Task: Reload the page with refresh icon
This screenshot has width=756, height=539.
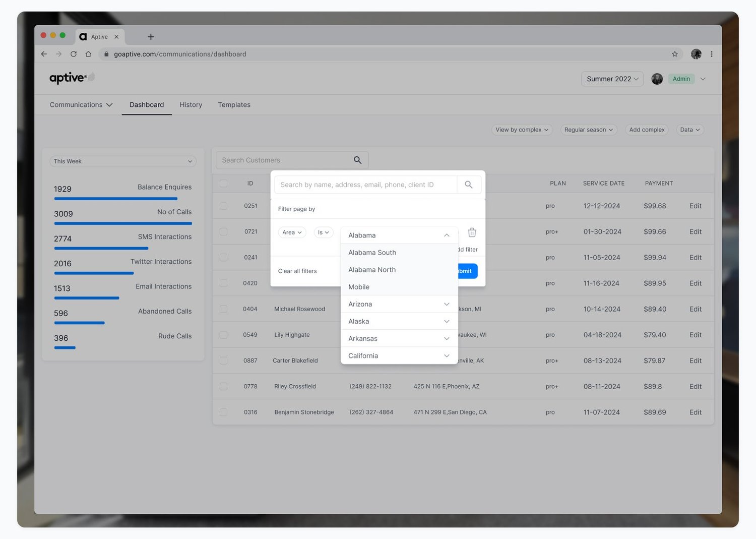Action: [74, 54]
